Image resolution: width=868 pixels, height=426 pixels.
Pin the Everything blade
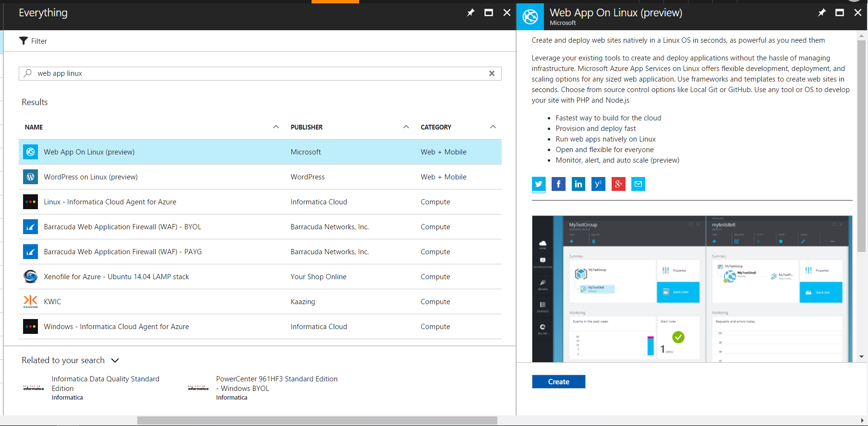point(470,12)
